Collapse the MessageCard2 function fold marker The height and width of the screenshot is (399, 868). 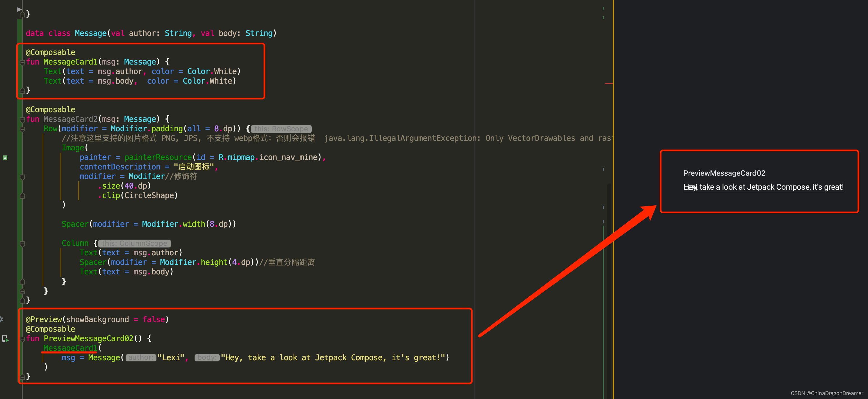click(23, 120)
